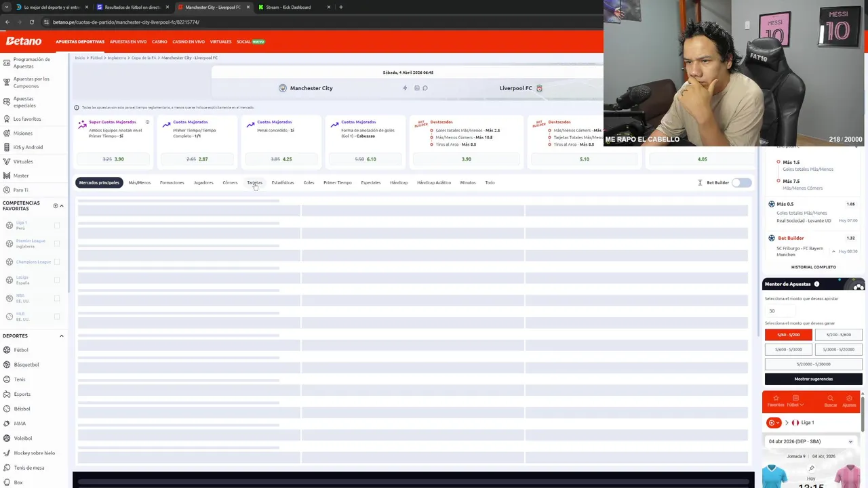Screen dimensions: 868x488
Task: Click info icon on Super Cuotas Mejoradas
Action: click(x=147, y=122)
